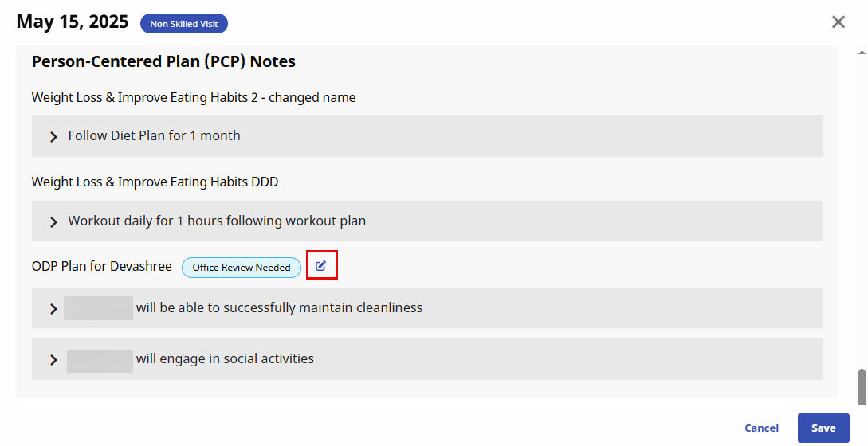Click the 'Follow Diet Plan for 1 month' text
Viewport: 868px width, 446px height.
coord(154,136)
